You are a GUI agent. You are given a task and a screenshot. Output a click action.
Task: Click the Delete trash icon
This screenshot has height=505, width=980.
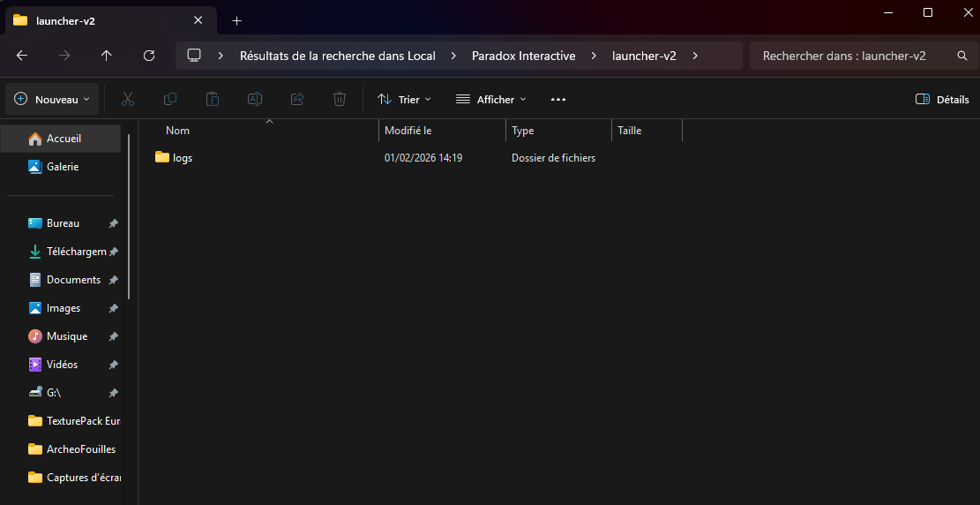(340, 99)
